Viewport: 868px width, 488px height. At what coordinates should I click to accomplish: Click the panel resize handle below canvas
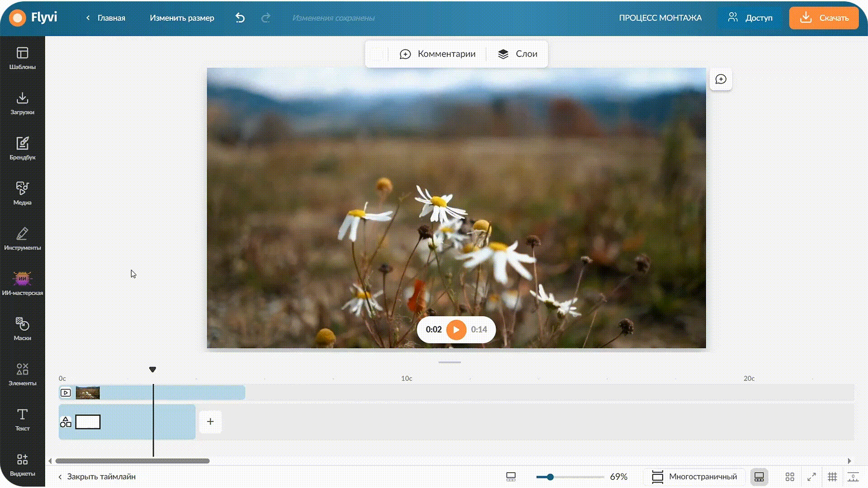pos(449,362)
